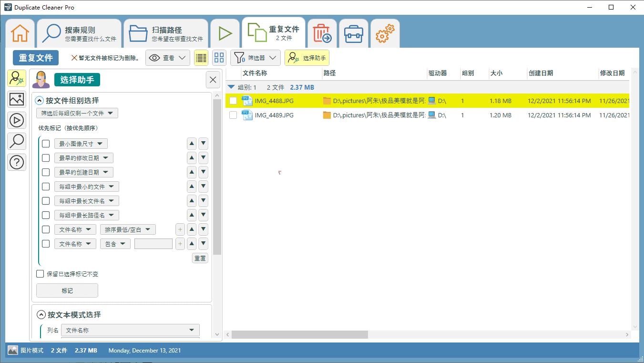Screen dimensions: 644x363
Task: Open the 查看 view dropdown
Action: [167, 58]
